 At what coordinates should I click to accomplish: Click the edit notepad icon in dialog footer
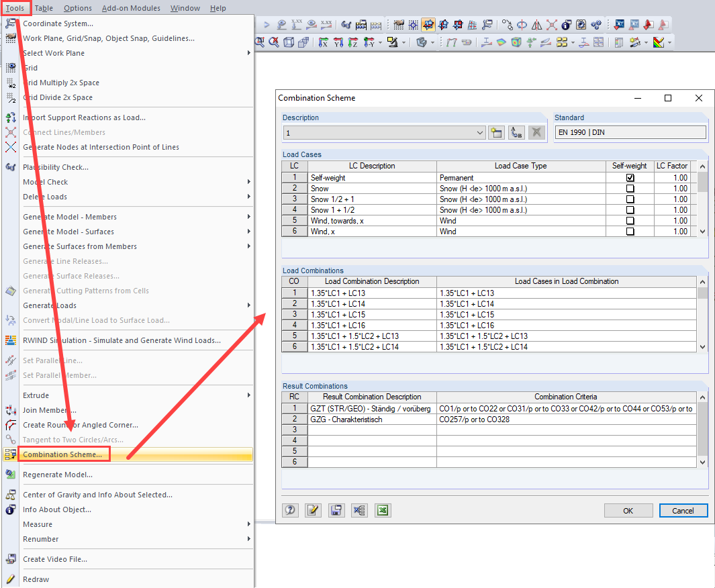(313, 510)
